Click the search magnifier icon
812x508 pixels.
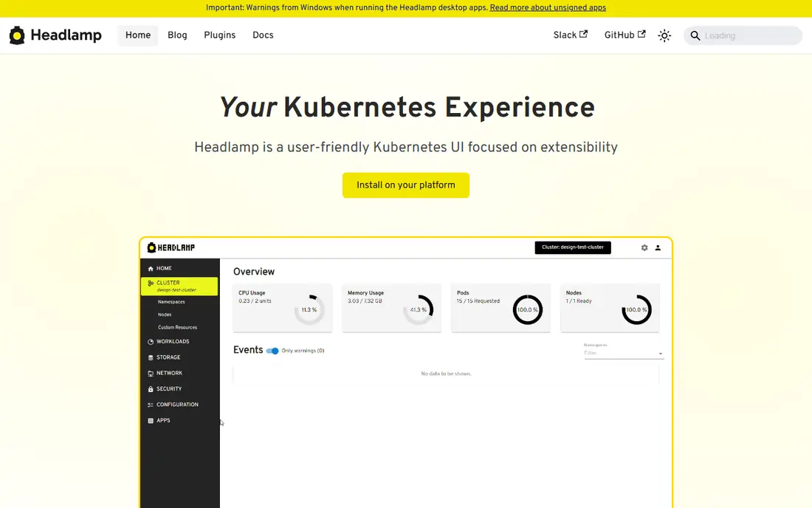click(x=695, y=35)
